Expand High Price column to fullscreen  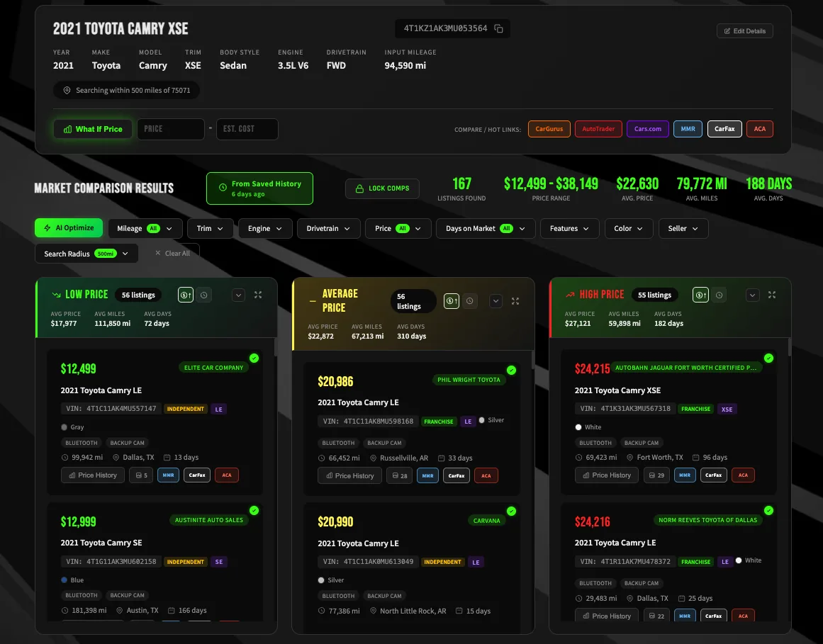coord(771,295)
